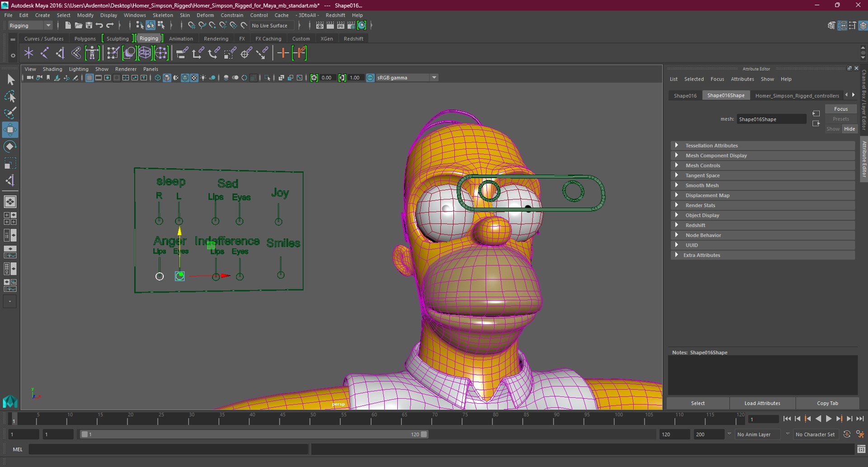Switch to the Shape016 node tab
This screenshot has width=868, height=467.
click(685, 95)
